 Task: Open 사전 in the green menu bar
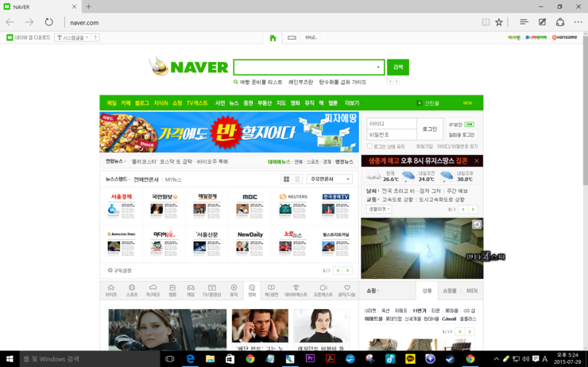coord(220,103)
